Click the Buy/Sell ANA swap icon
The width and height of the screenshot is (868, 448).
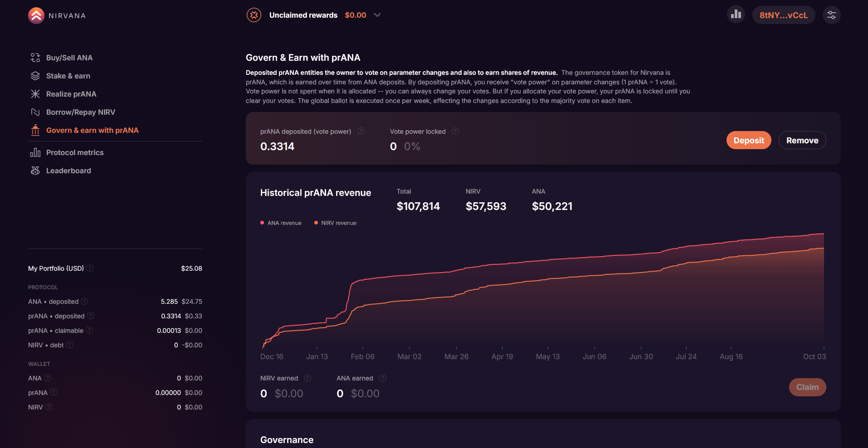[x=35, y=58]
